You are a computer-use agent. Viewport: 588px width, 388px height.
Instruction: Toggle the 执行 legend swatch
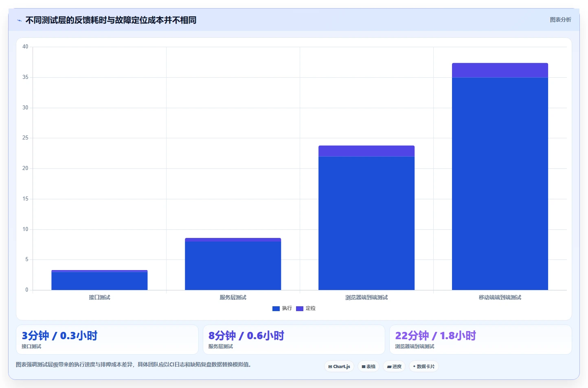tap(276, 309)
